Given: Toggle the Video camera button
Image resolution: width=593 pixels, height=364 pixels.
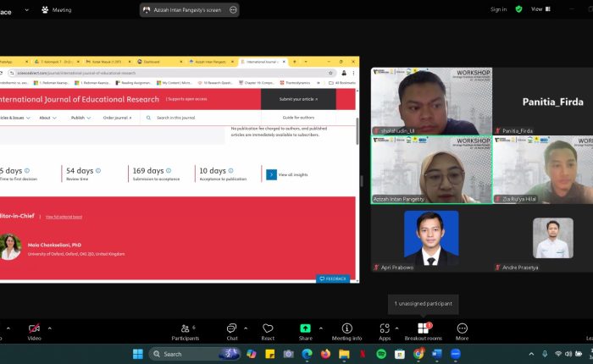Looking at the screenshot, I should coord(34,328).
